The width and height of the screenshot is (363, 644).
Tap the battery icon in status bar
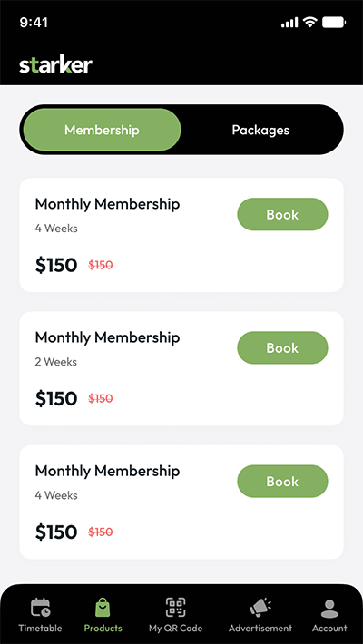click(x=334, y=22)
